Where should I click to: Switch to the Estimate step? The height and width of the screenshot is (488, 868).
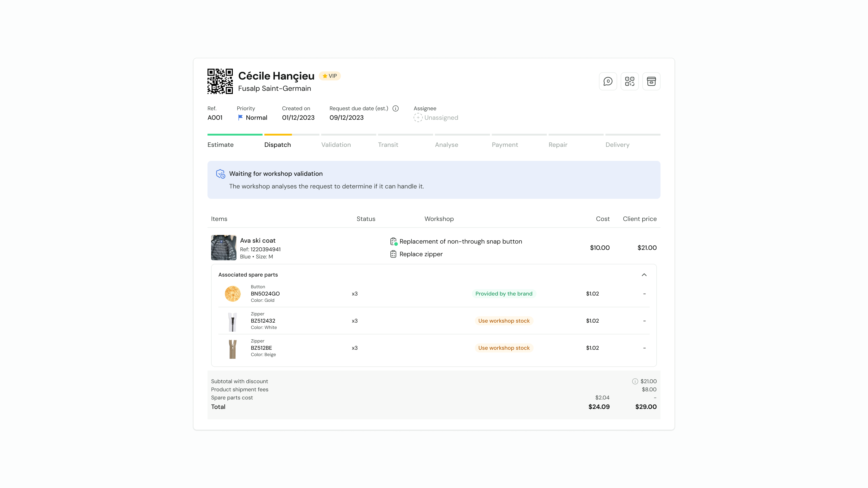[x=220, y=145]
